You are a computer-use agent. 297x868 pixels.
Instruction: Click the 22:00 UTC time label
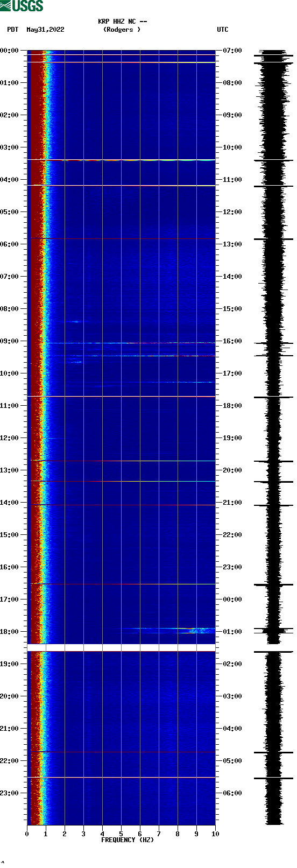pyautogui.click(x=232, y=535)
